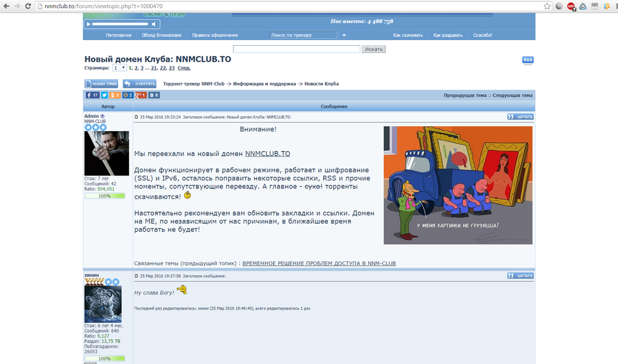Open the Как раздавать menu item

pyautogui.click(x=448, y=35)
